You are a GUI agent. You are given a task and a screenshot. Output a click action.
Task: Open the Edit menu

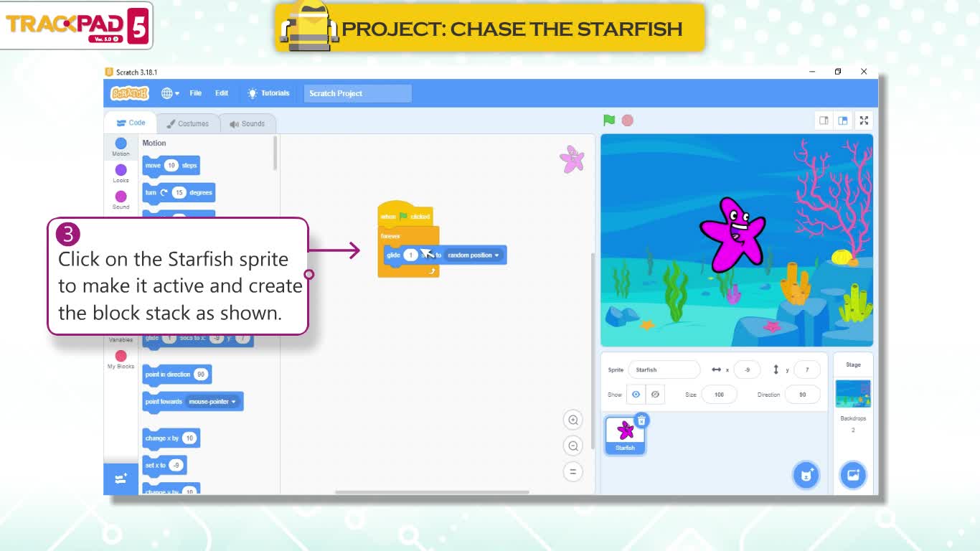[x=222, y=93]
